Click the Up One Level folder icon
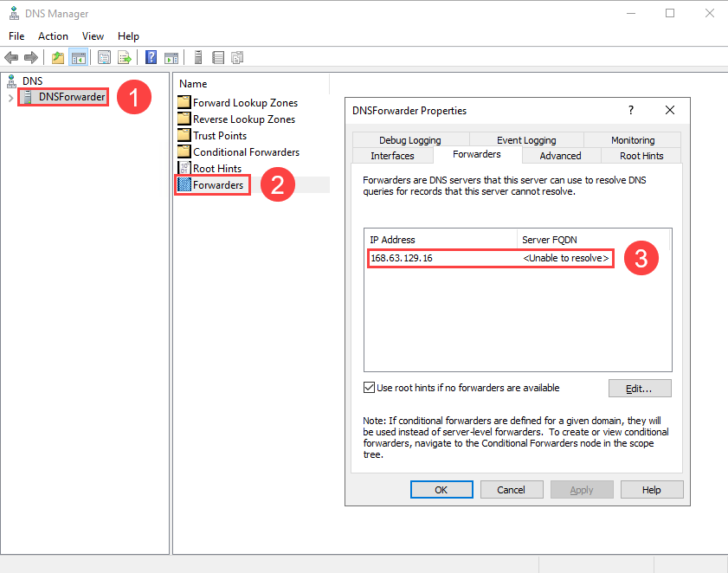 (57, 57)
